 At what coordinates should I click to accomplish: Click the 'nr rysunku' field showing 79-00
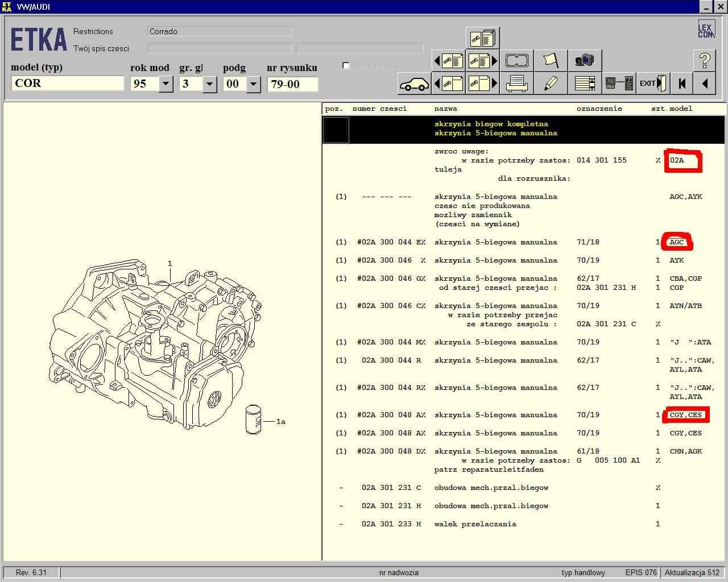point(292,84)
